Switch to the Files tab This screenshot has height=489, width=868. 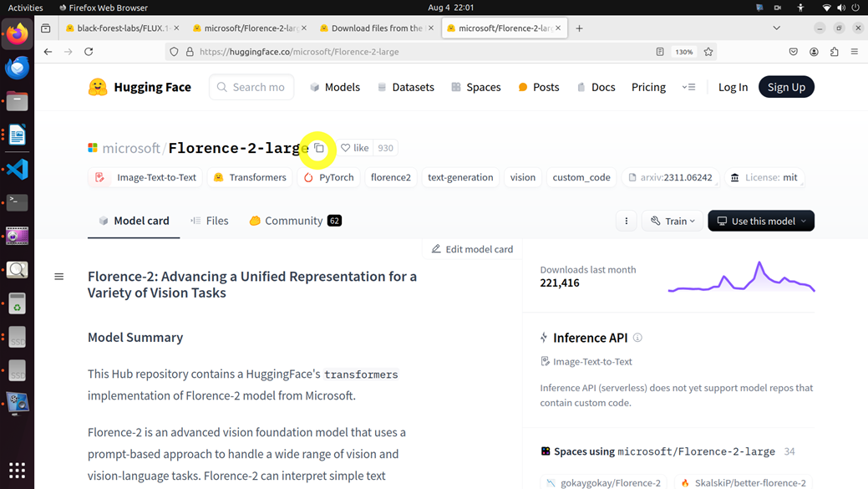pos(209,221)
